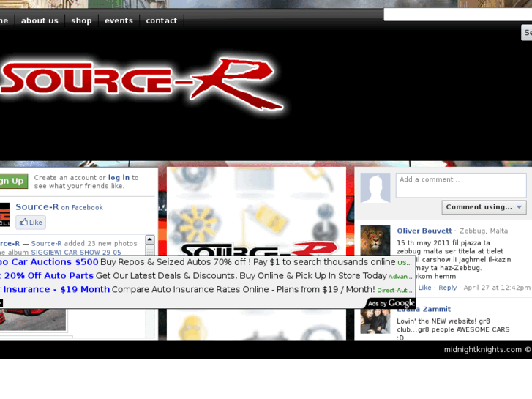This screenshot has height=399, width=532.
Task: Click scroll-up arrow in Facebook feed
Action: (x=149, y=239)
